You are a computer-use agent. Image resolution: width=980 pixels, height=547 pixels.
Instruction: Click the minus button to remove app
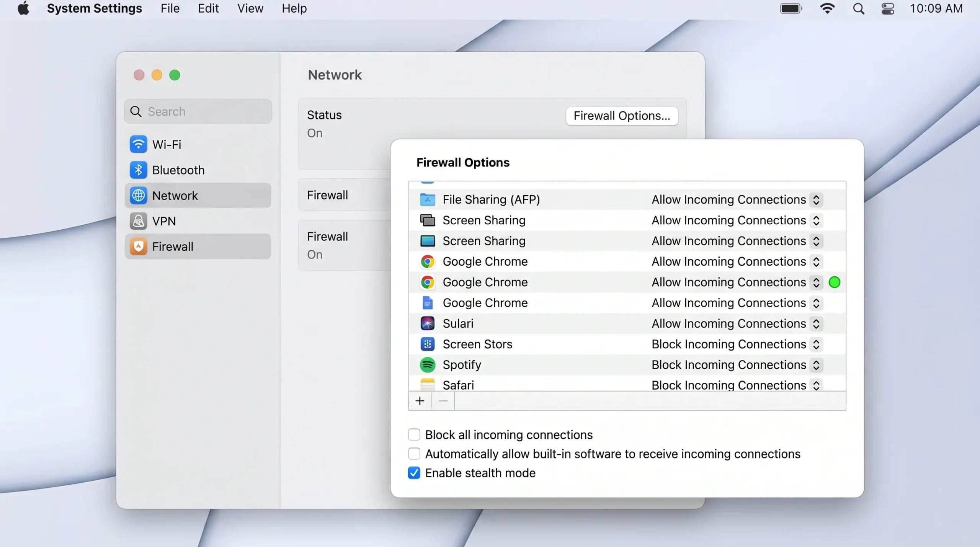443,401
